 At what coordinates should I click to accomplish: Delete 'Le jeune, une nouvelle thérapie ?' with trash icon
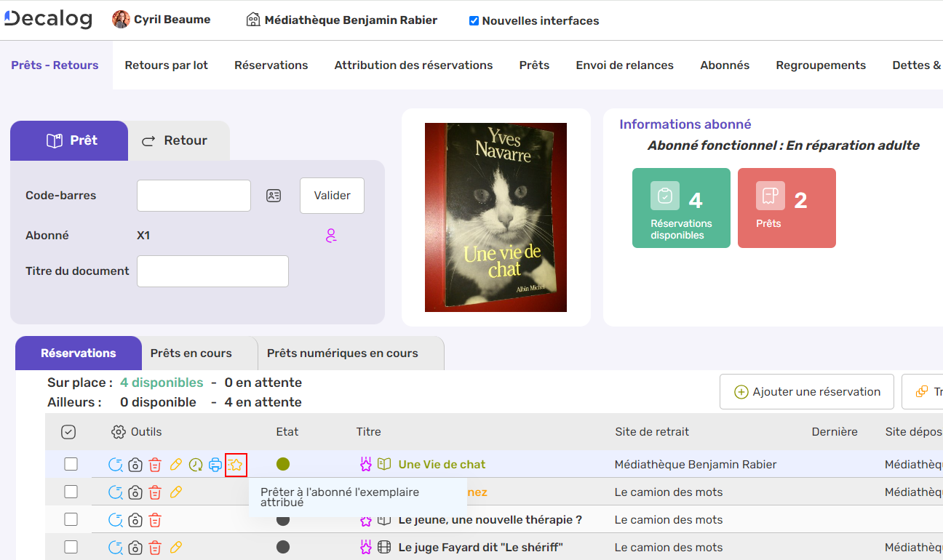click(154, 519)
